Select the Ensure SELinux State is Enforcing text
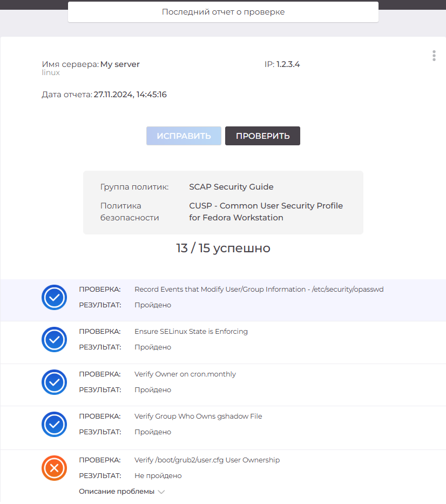Viewport: 446px width, 504px height. 191,331
